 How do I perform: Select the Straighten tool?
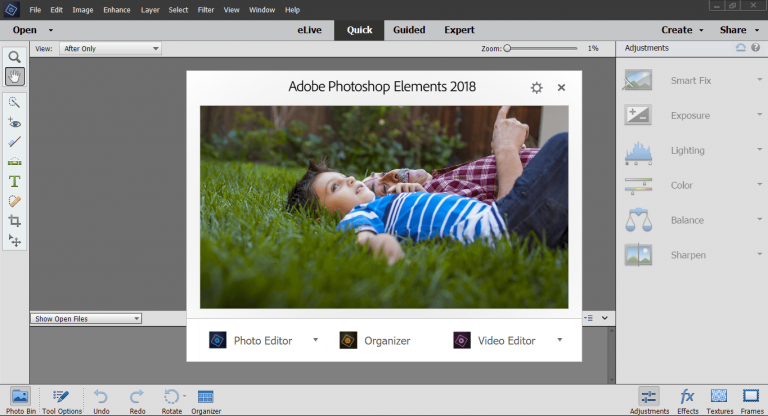[x=14, y=162]
